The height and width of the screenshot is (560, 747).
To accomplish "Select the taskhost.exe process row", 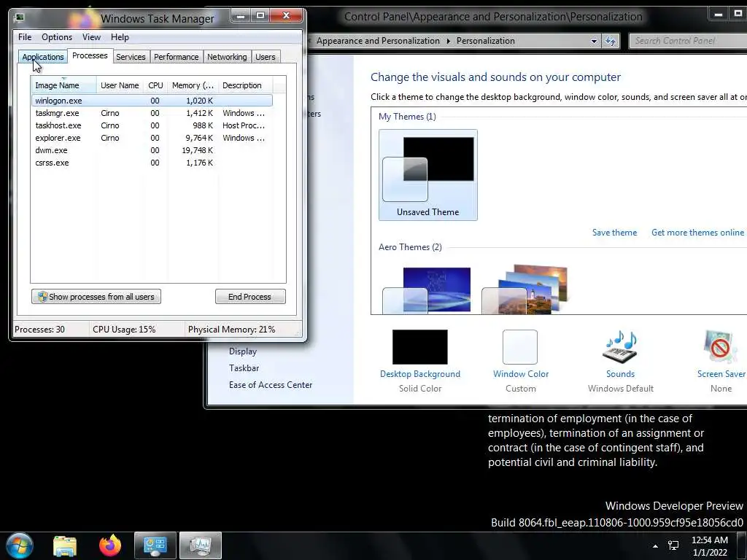I will point(152,125).
